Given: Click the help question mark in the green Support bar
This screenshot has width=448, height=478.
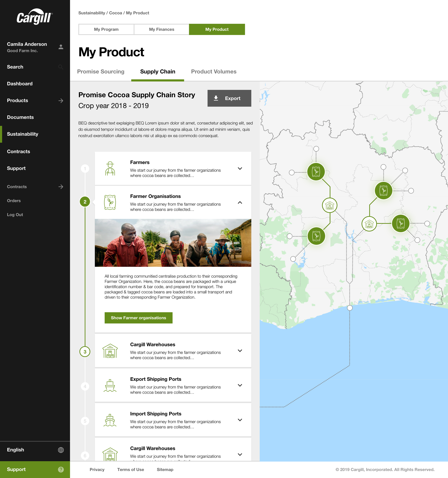Looking at the screenshot, I should (x=61, y=469).
